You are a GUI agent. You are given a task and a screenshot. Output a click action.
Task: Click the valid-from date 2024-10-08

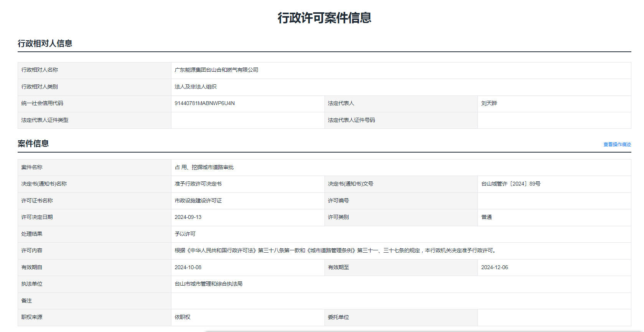(188, 268)
